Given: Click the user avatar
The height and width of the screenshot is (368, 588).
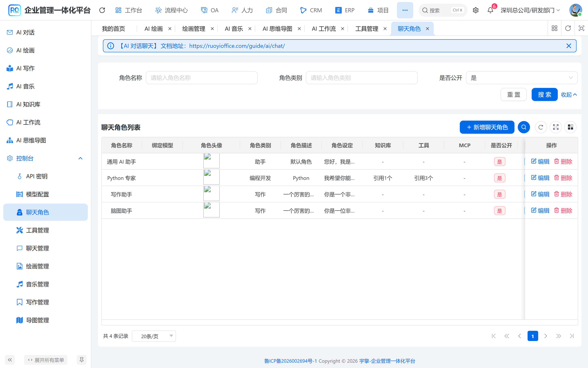Looking at the screenshot, I should pos(575,10).
